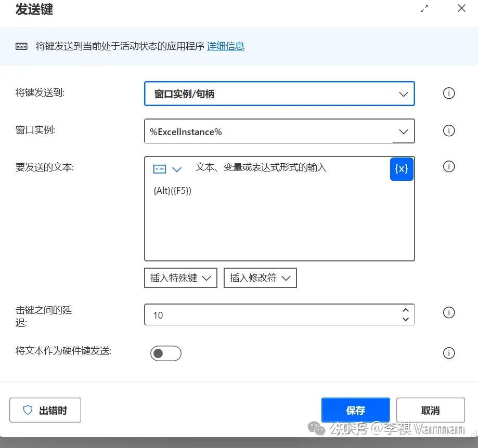The image size is (478, 448).
Task: Click the expand dialog arrow near top right
Action: pyautogui.click(x=424, y=8)
